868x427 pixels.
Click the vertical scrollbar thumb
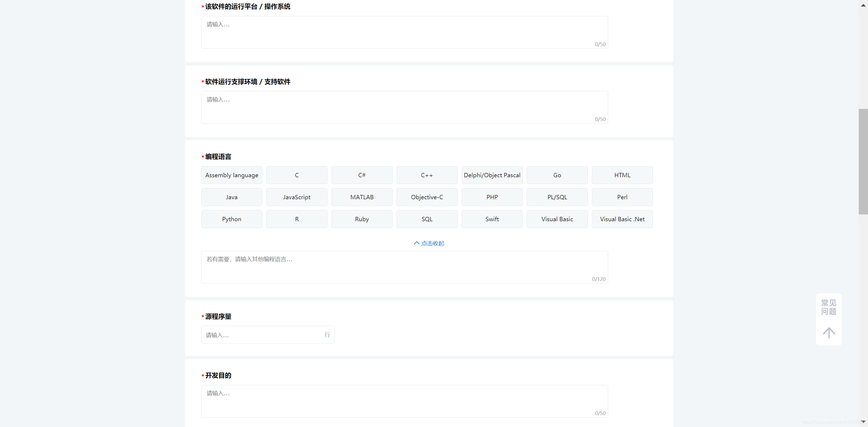(x=863, y=161)
